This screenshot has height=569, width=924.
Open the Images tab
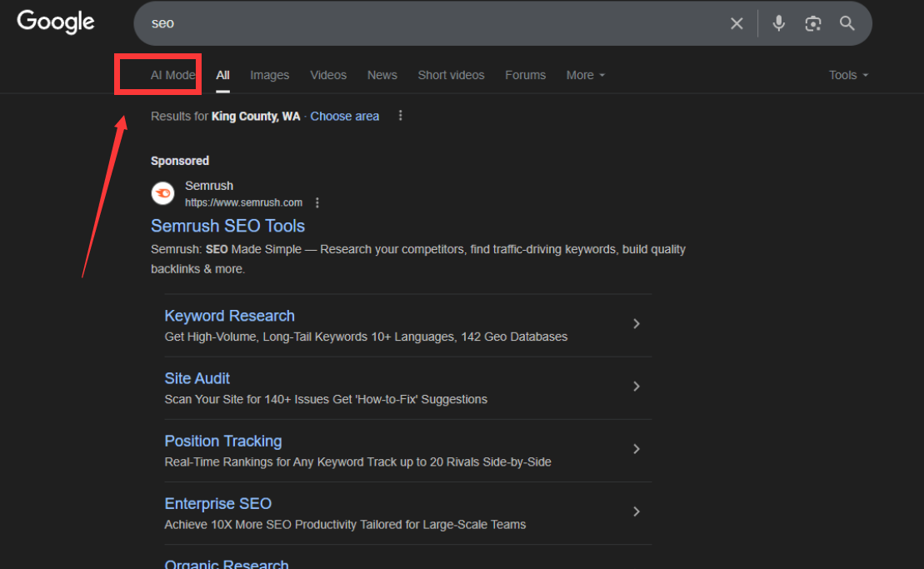click(x=269, y=75)
